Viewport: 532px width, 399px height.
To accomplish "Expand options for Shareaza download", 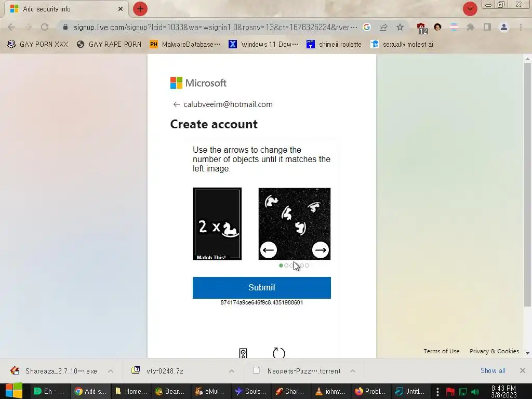I will pyautogui.click(x=111, y=371).
